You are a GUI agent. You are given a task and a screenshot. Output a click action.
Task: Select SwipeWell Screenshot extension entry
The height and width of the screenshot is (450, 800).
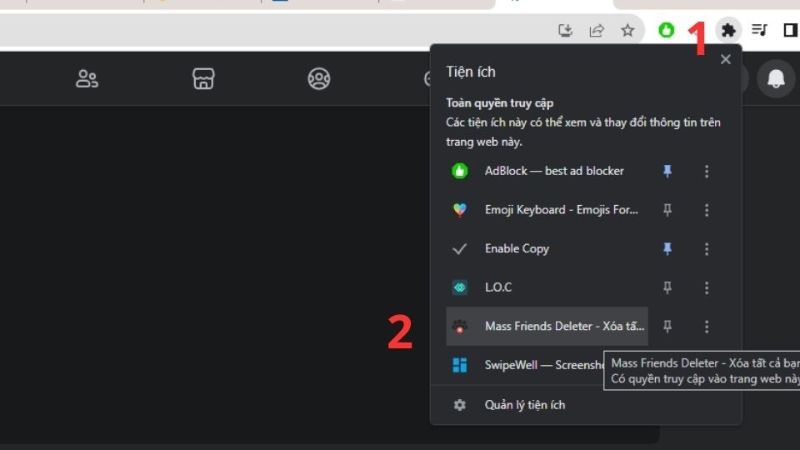(x=526, y=365)
